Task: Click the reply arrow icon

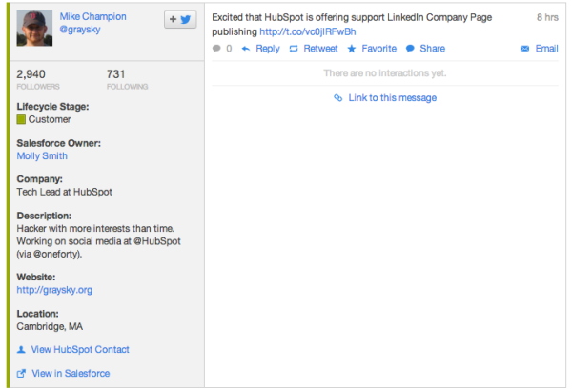Action: point(246,49)
